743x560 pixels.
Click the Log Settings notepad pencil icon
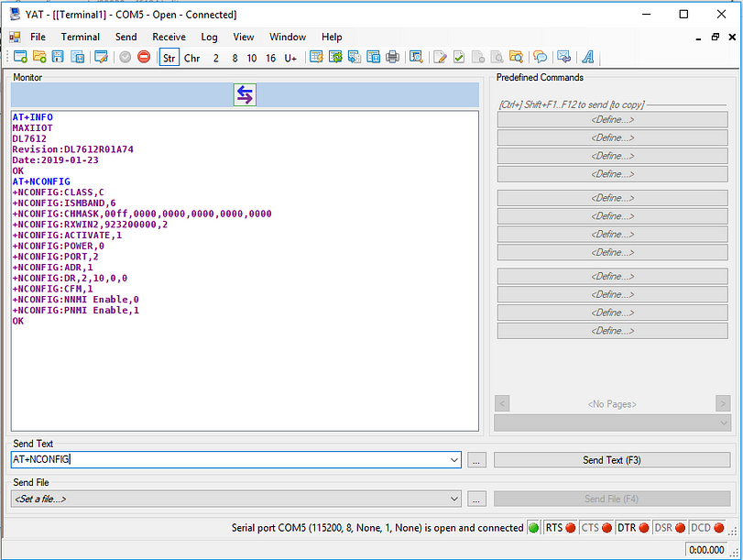click(440, 58)
